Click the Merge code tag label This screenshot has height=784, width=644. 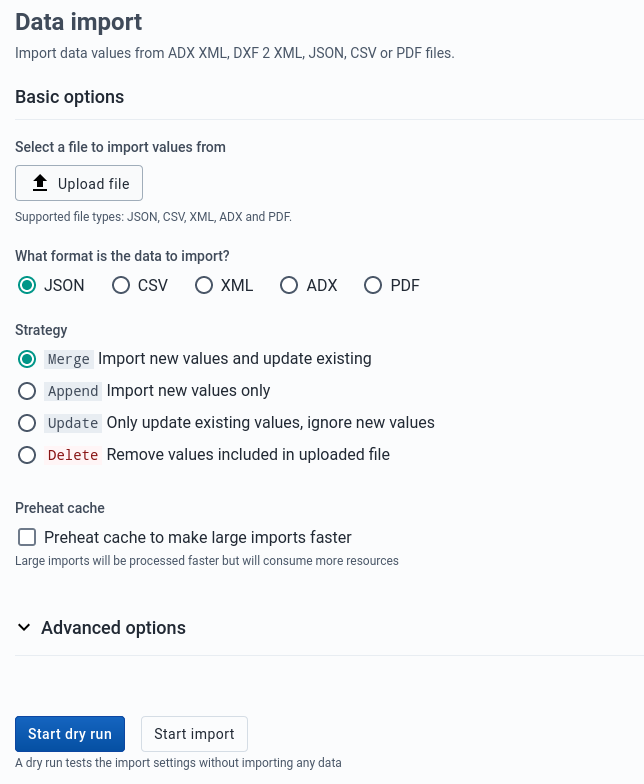click(x=69, y=359)
